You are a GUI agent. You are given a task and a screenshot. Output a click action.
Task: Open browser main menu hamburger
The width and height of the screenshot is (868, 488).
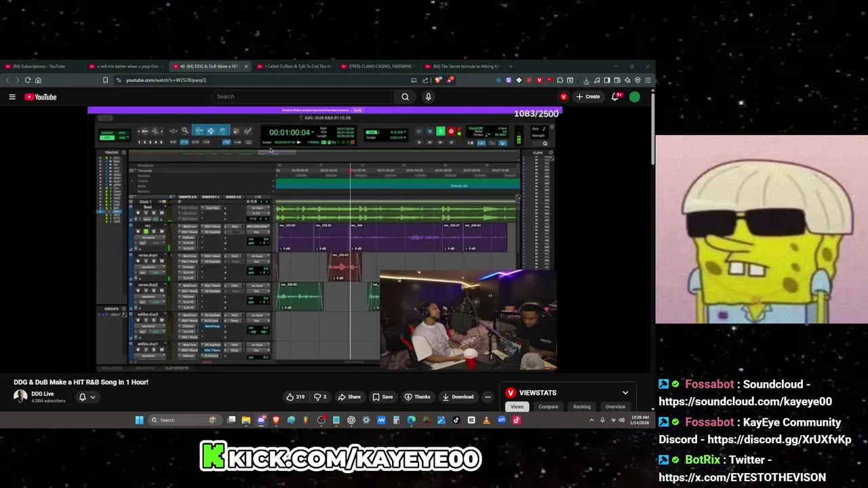[648, 80]
